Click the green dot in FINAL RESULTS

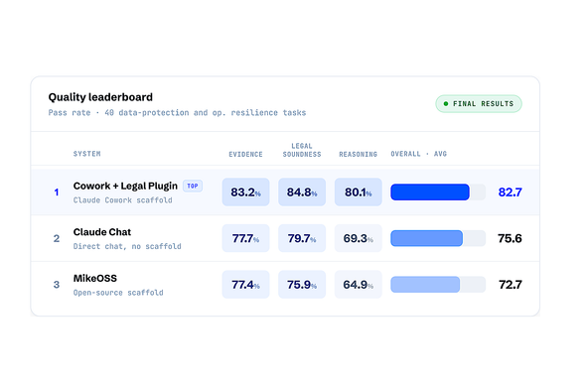coord(446,104)
